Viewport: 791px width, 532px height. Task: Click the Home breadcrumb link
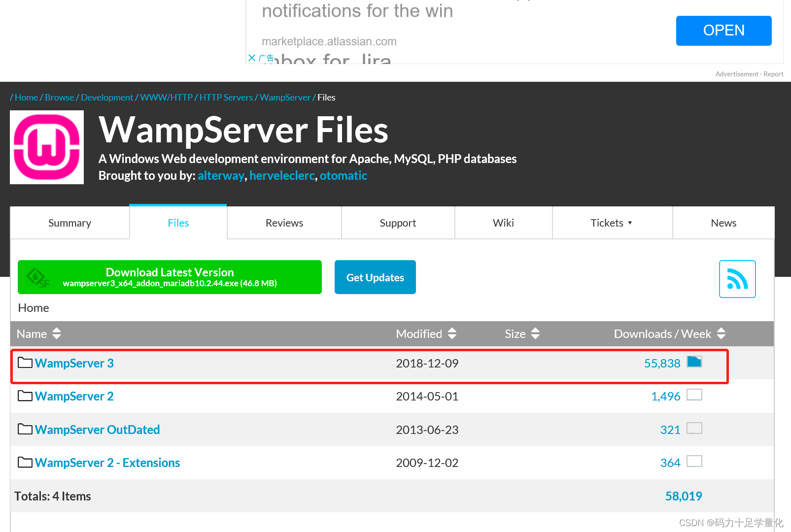(x=26, y=97)
